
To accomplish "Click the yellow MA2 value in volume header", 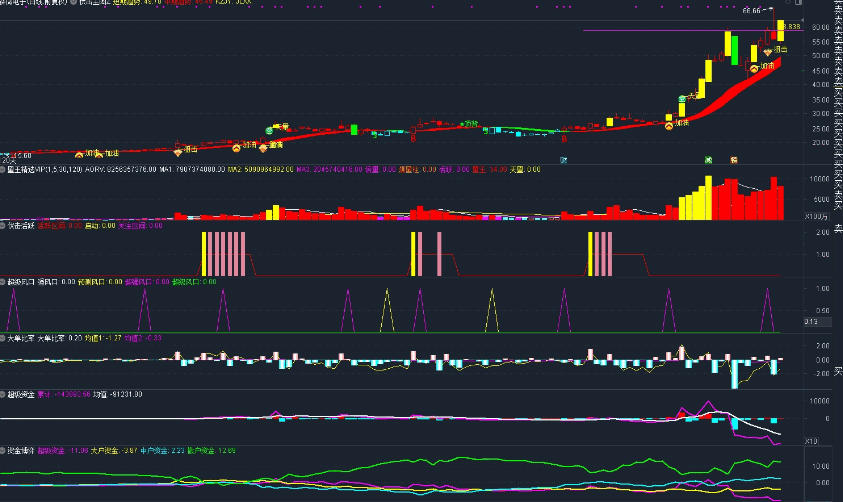I will click(261, 169).
